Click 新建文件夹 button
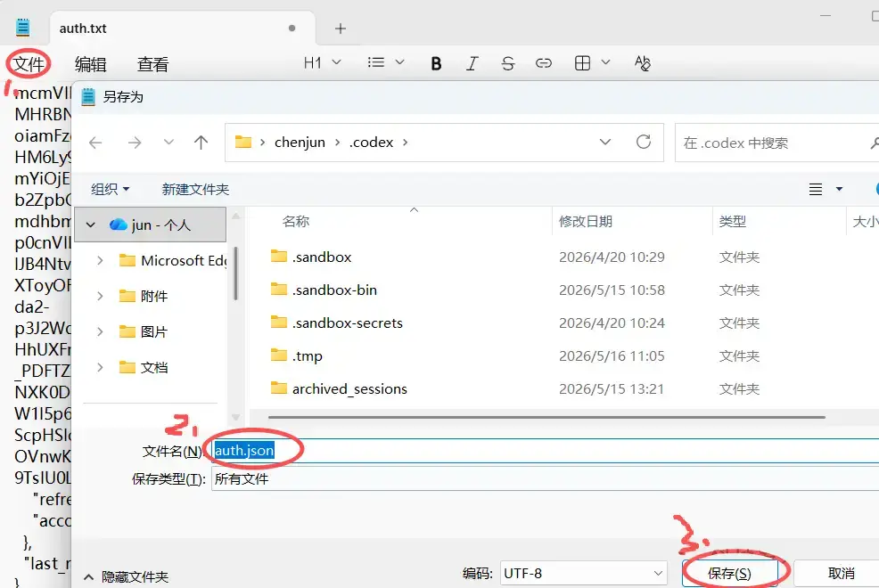This screenshot has height=588, width=879. pyautogui.click(x=195, y=189)
